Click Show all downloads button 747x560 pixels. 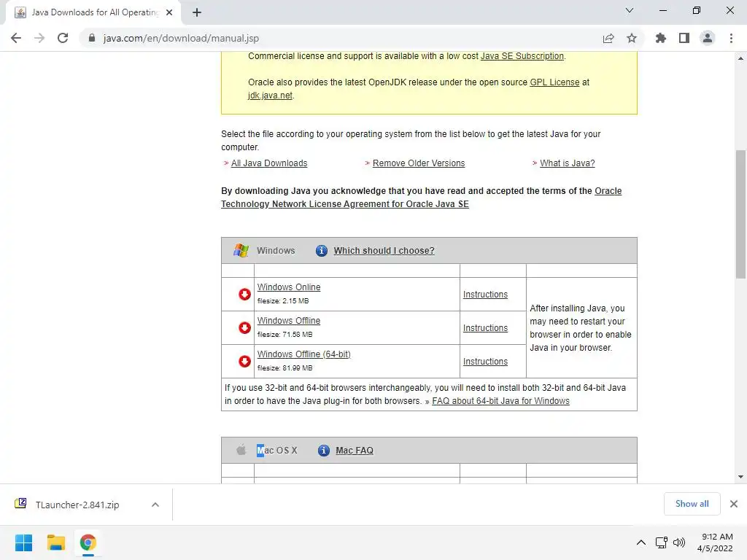pos(692,504)
